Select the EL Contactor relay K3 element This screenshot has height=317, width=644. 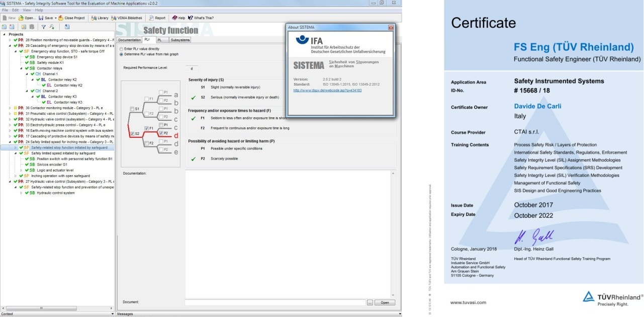(x=68, y=102)
